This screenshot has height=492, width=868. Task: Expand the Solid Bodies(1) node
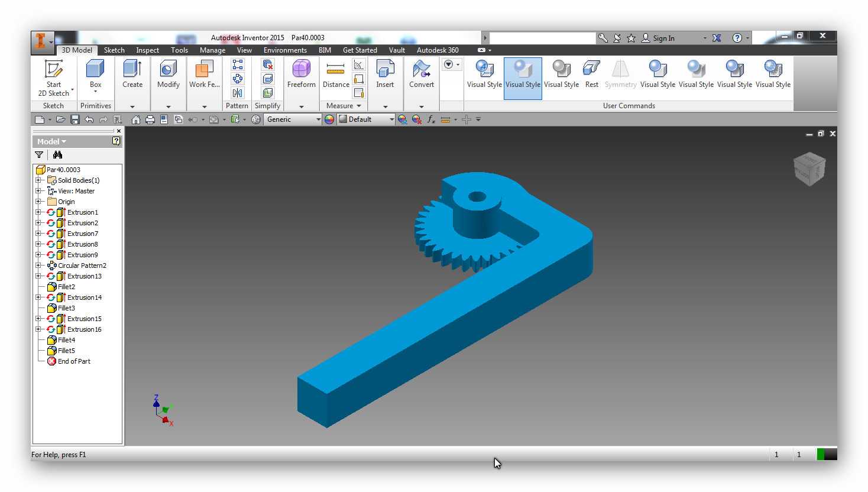click(x=38, y=180)
